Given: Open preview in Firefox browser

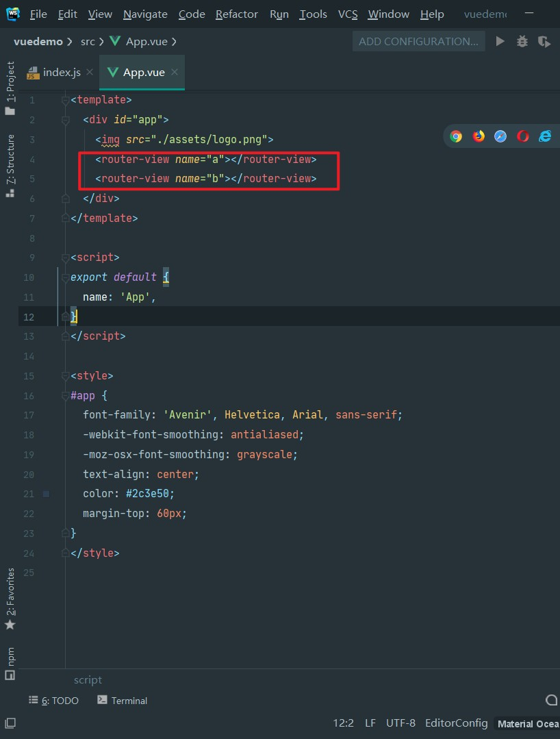Looking at the screenshot, I should (479, 137).
